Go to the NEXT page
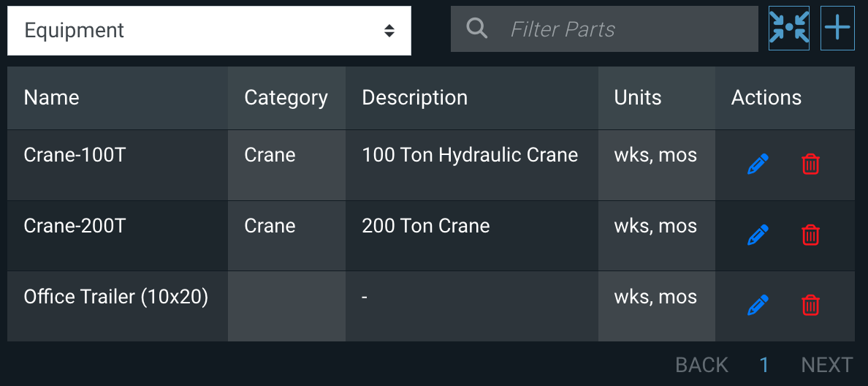The width and height of the screenshot is (868, 386). (x=826, y=365)
